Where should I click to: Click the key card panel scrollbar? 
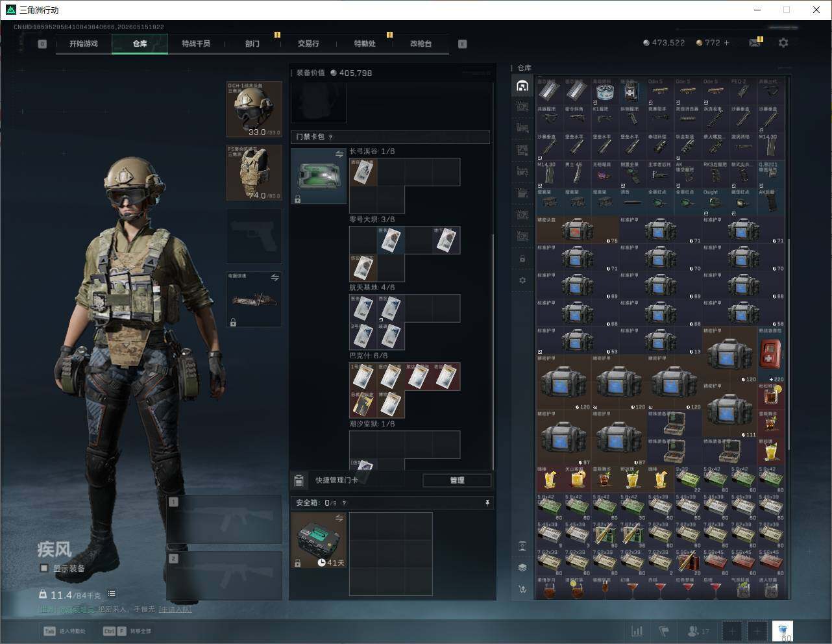coord(493,351)
